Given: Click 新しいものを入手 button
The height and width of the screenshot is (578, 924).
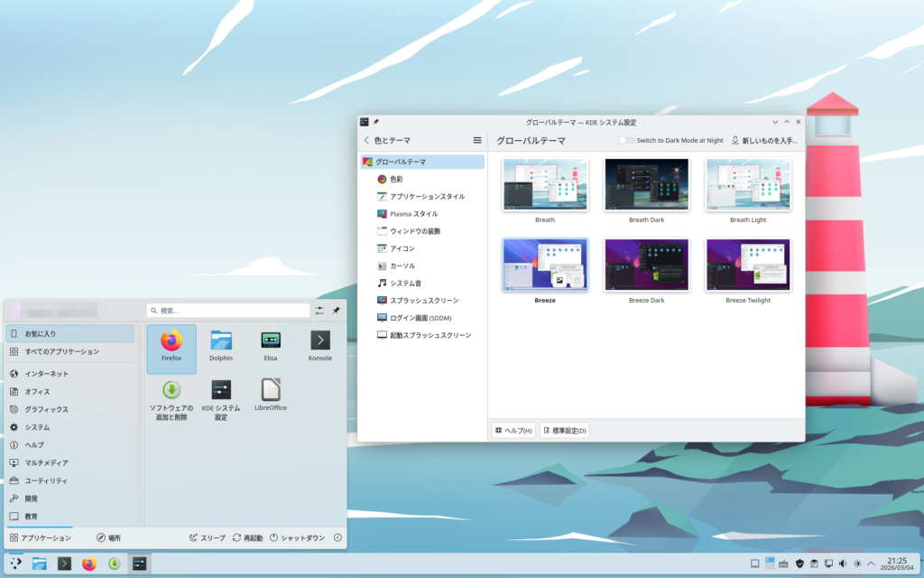Looking at the screenshot, I should pos(764,140).
